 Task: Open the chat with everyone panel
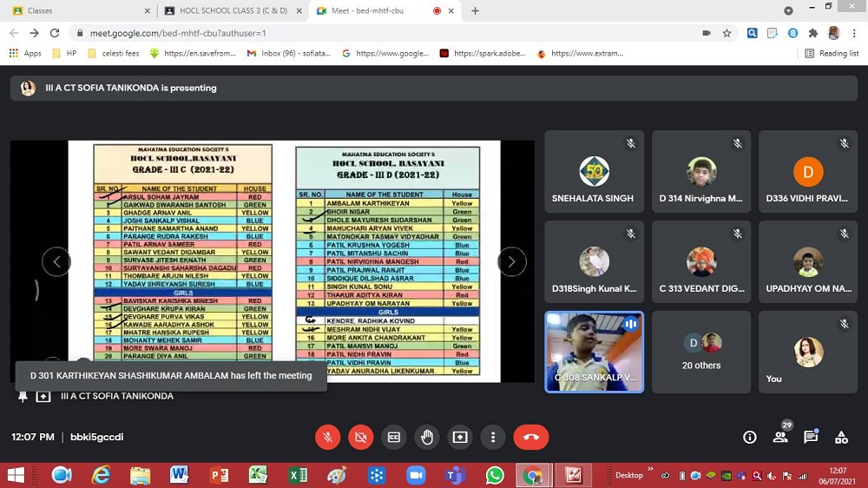(x=811, y=438)
